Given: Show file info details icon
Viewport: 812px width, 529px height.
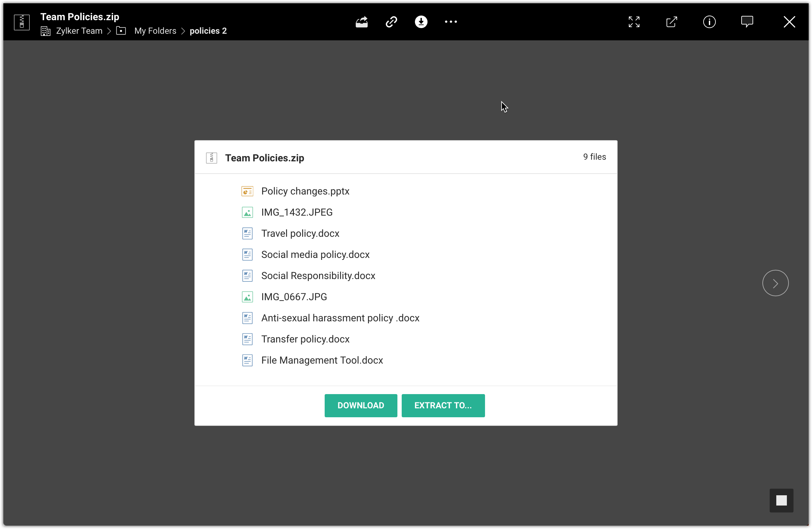Looking at the screenshot, I should pos(709,22).
